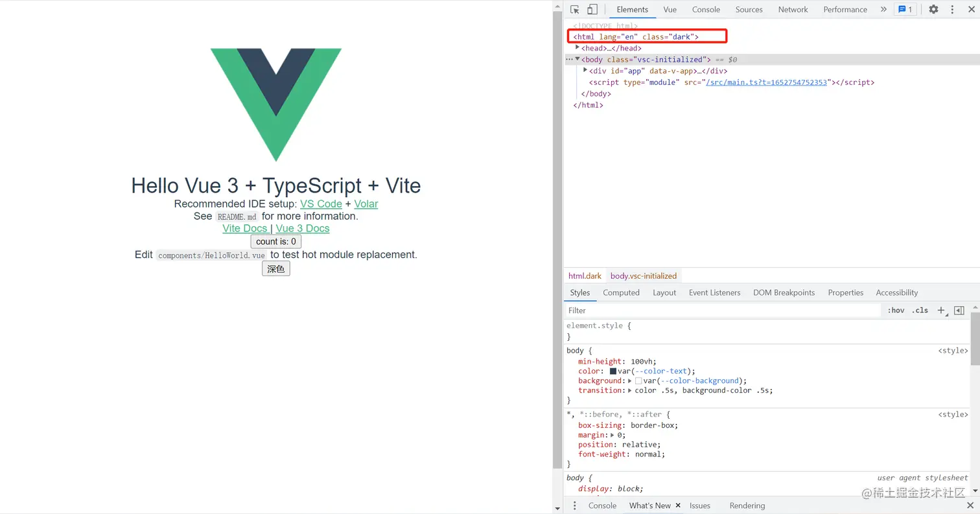This screenshot has height=514, width=980.
Task: Select html.dark in the breadcrumb
Action: 585,276
